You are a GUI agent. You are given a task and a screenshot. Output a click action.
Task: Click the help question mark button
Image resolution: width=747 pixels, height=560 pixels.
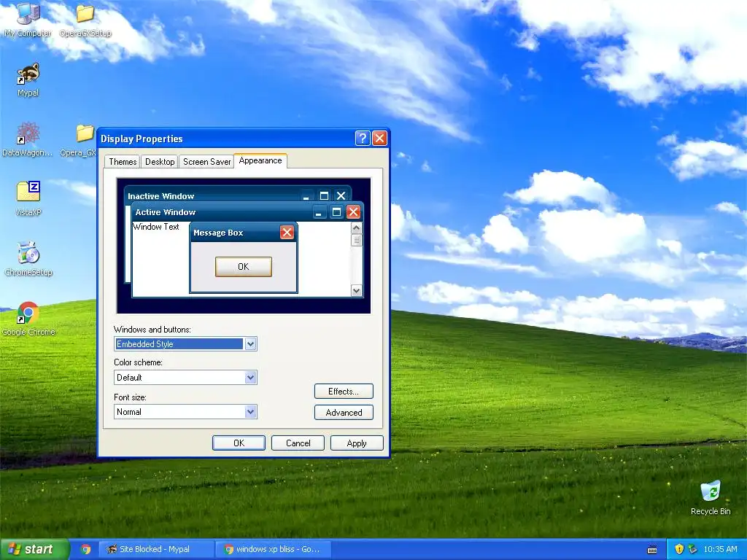(362, 138)
